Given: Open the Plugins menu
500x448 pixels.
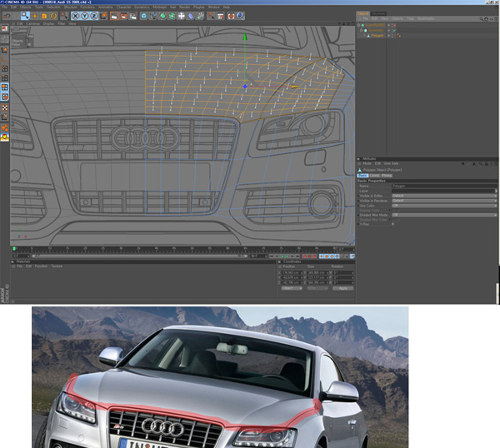Looking at the screenshot, I should [x=198, y=7].
